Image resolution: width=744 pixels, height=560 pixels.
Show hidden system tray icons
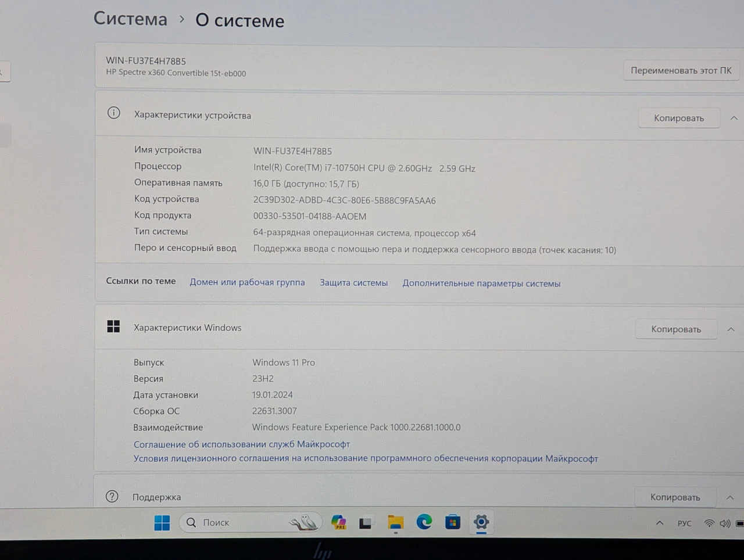(x=660, y=523)
